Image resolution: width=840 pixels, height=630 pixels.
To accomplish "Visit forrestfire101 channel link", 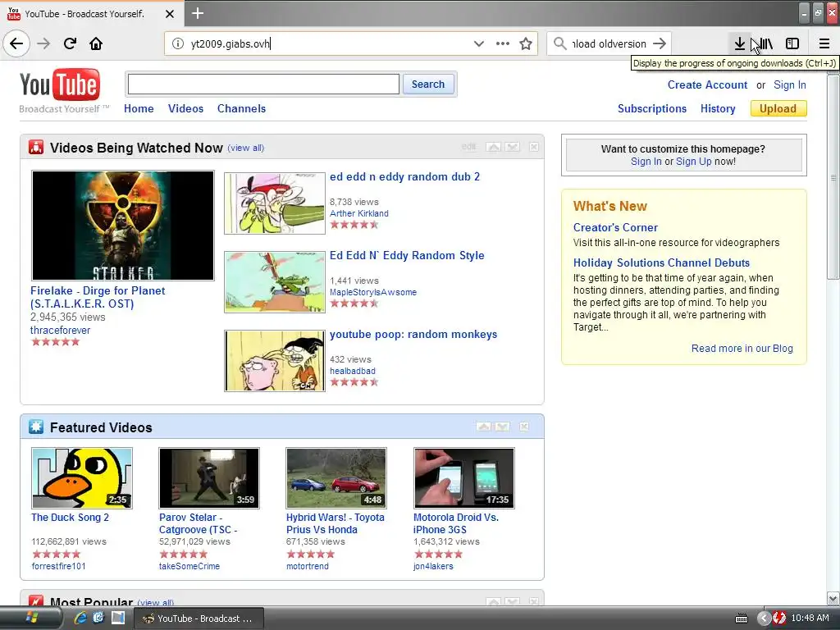I will click(x=58, y=566).
